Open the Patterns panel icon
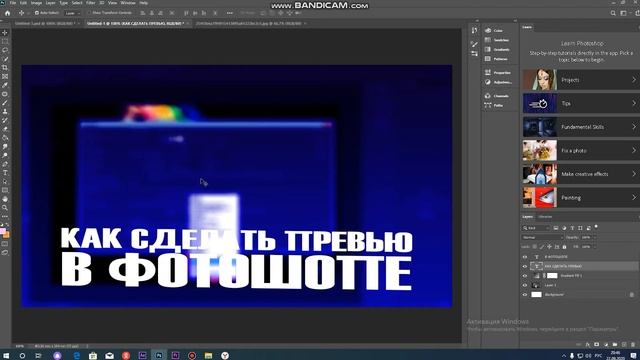This screenshot has height=360, width=640. 488,59
